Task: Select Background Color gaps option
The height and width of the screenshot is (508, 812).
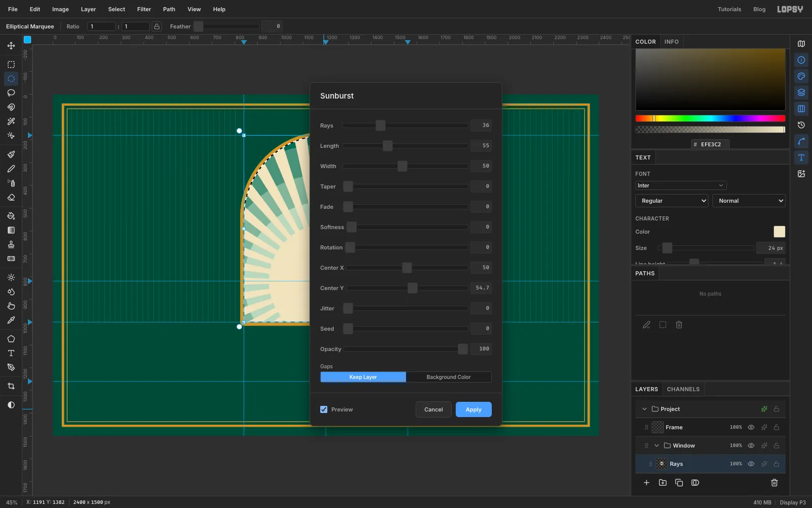Action: coord(449,377)
